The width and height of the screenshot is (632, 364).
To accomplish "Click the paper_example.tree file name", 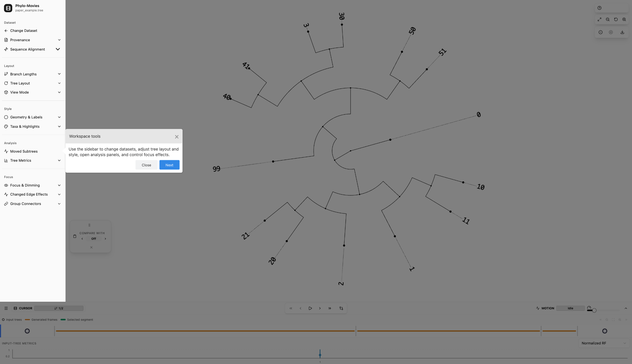I will pyautogui.click(x=29, y=11).
